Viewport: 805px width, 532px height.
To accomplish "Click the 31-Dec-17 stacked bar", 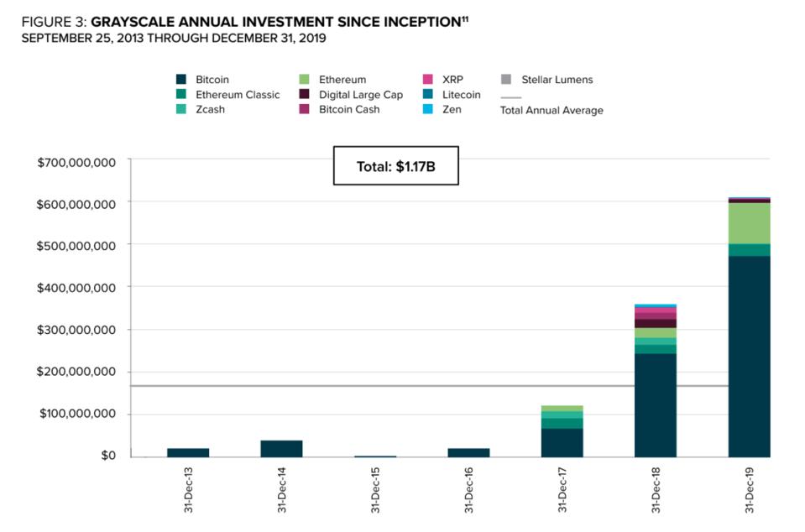I will 562,431.
